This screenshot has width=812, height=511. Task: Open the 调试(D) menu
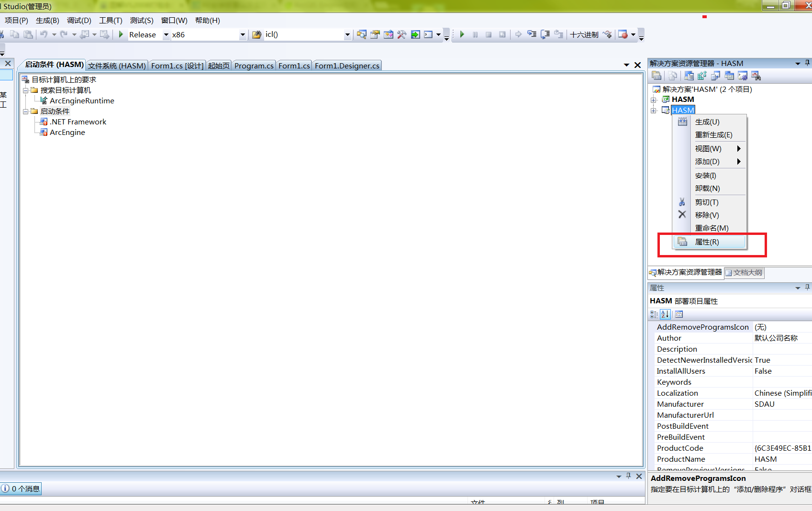tap(79, 20)
